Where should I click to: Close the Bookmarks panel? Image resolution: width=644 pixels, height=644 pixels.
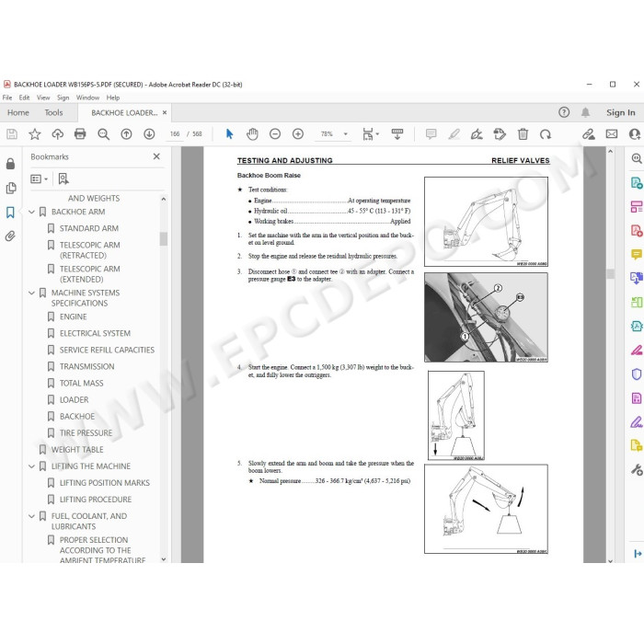pos(156,156)
